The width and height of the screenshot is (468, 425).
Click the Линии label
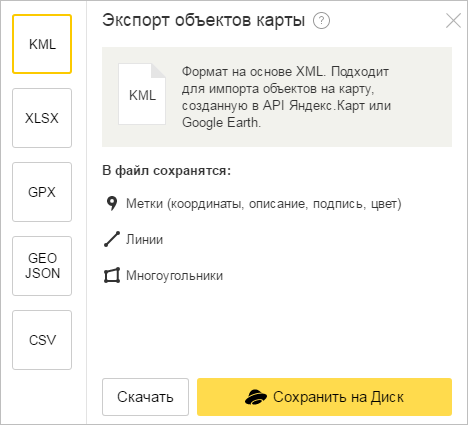tap(144, 239)
